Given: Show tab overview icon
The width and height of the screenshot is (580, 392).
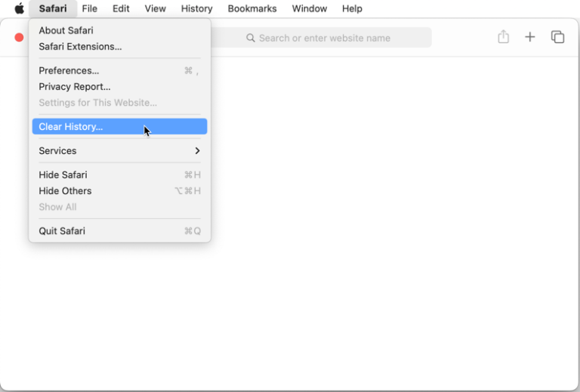Looking at the screenshot, I should (x=557, y=37).
